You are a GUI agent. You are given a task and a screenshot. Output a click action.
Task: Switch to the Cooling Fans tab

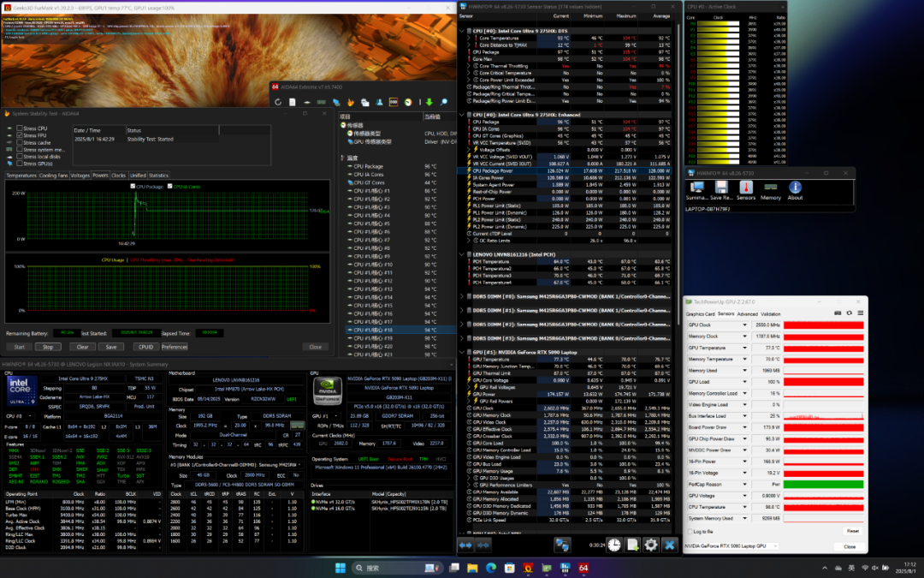pyautogui.click(x=54, y=176)
